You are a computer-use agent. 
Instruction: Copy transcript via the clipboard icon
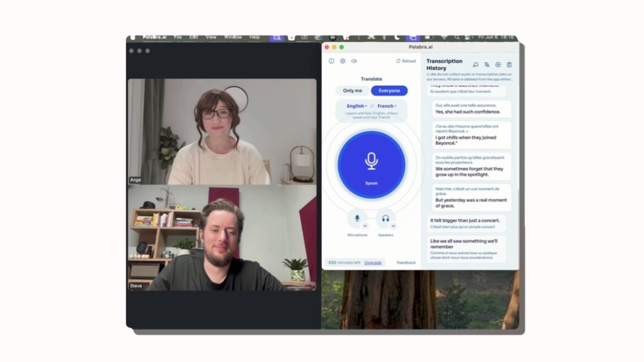pyautogui.click(x=509, y=65)
